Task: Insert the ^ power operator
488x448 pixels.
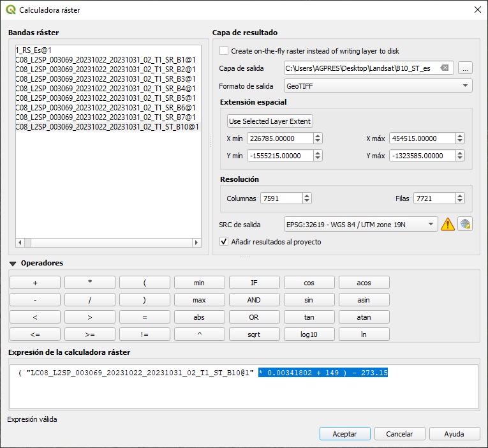Action: coord(200,334)
